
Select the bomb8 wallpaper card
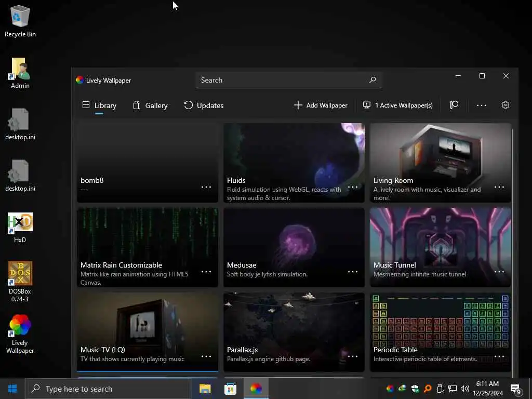[x=148, y=163]
